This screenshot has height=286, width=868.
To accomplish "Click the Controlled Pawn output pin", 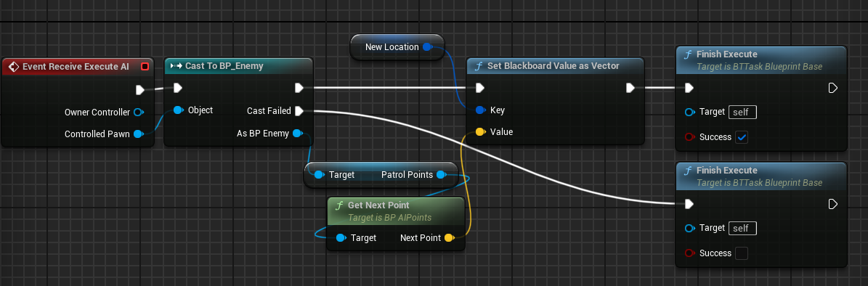I will (139, 134).
